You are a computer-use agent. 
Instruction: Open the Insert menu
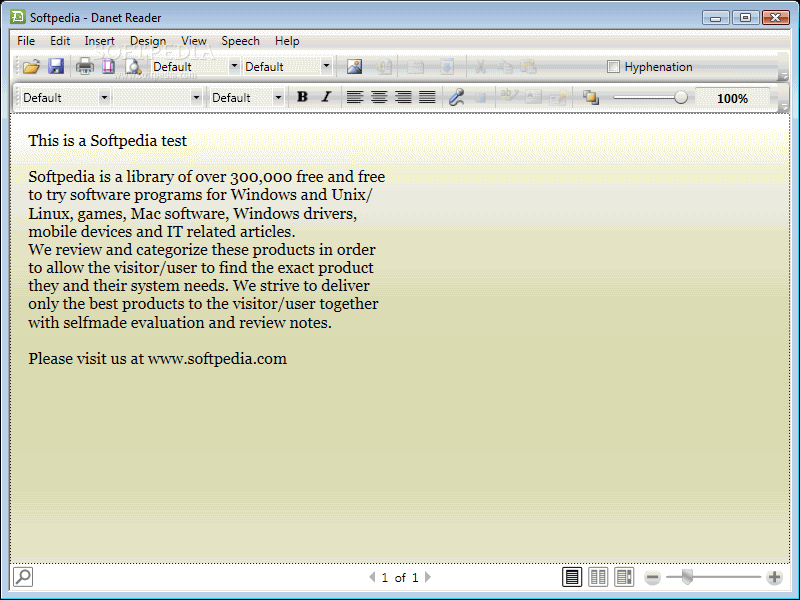click(99, 41)
